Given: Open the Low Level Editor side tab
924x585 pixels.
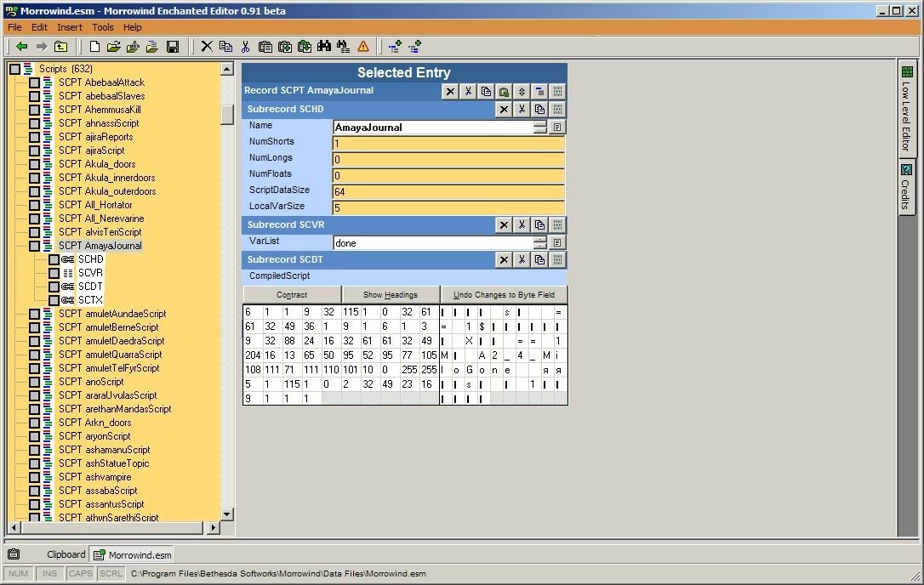Looking at the screenshot, I should pyautogui.click(x=906, y=109).
